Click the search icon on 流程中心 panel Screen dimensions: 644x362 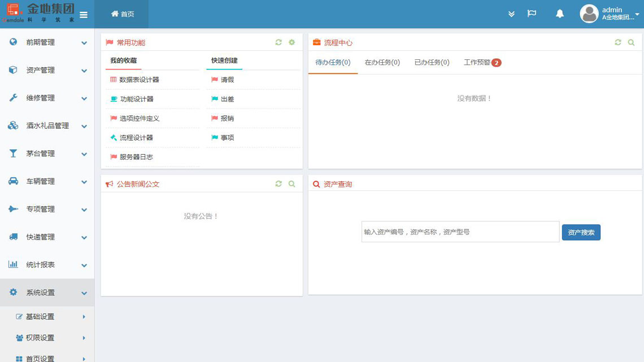[631, 42]
